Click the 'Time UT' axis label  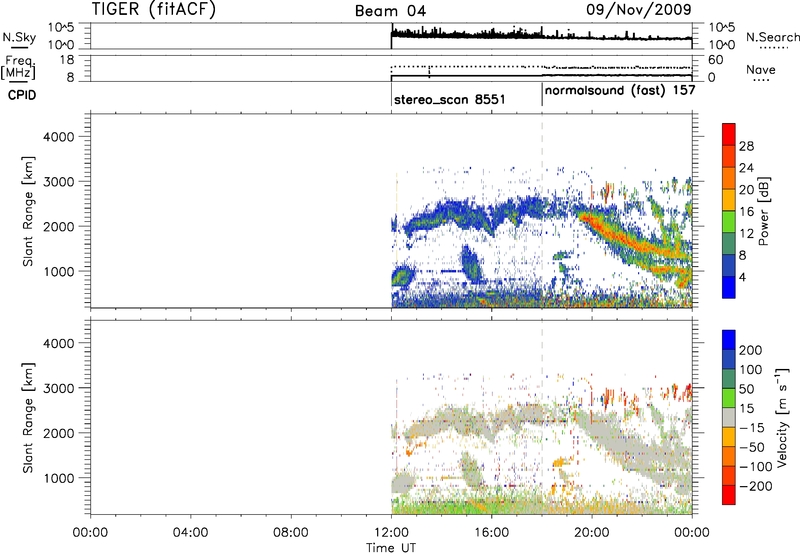pyautogui.click(x=391, y=548)
